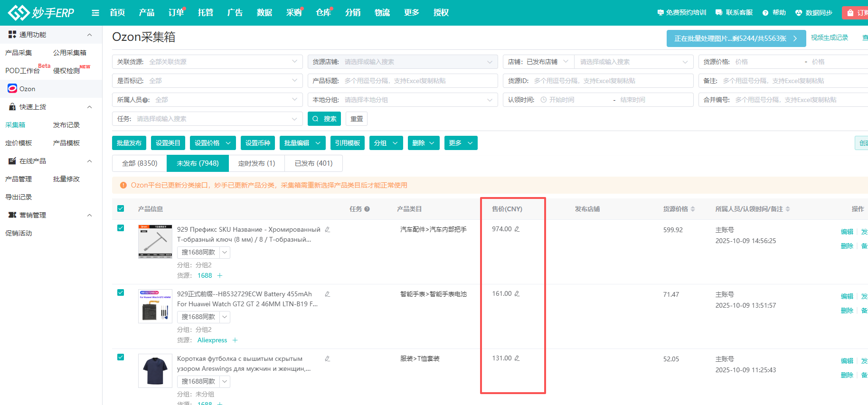Click the sort icon on 货源价格 column

click(693, 209)
